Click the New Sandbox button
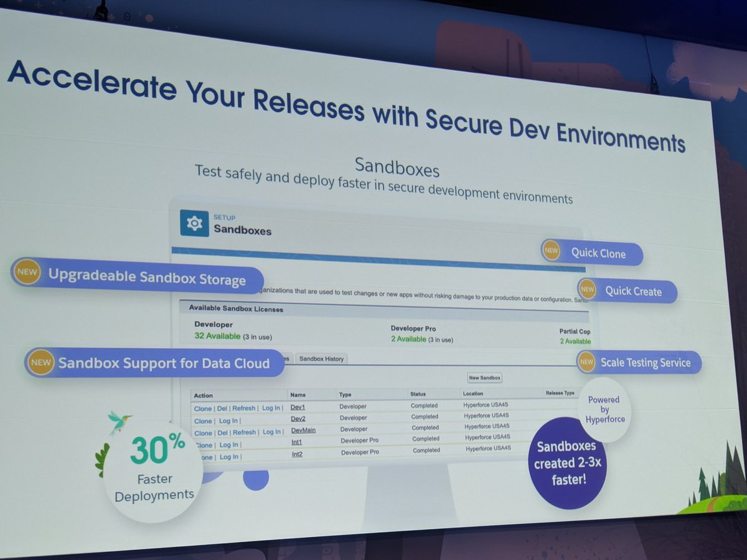747x560 pixels. 484,378
